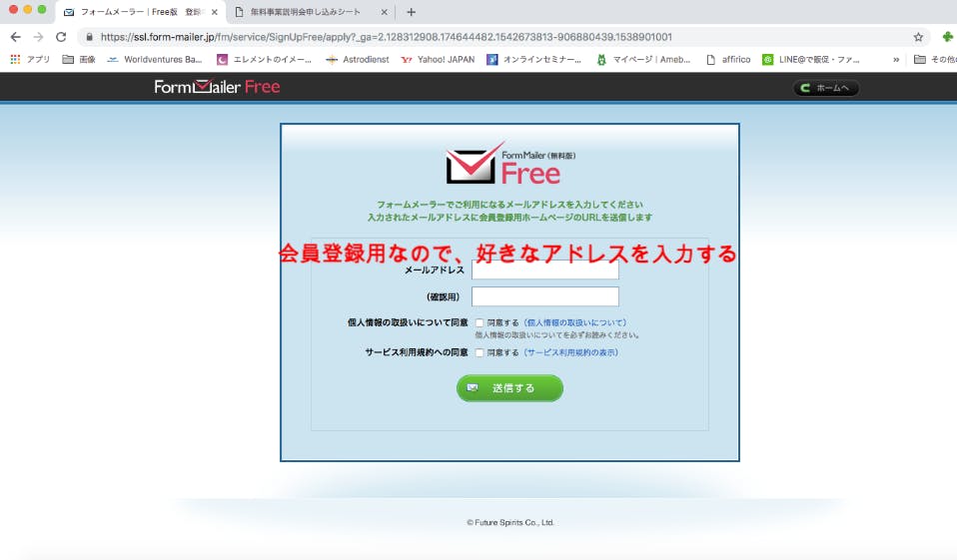
Task: Reload the page with the refresh icon
Action: coord(61,37)
